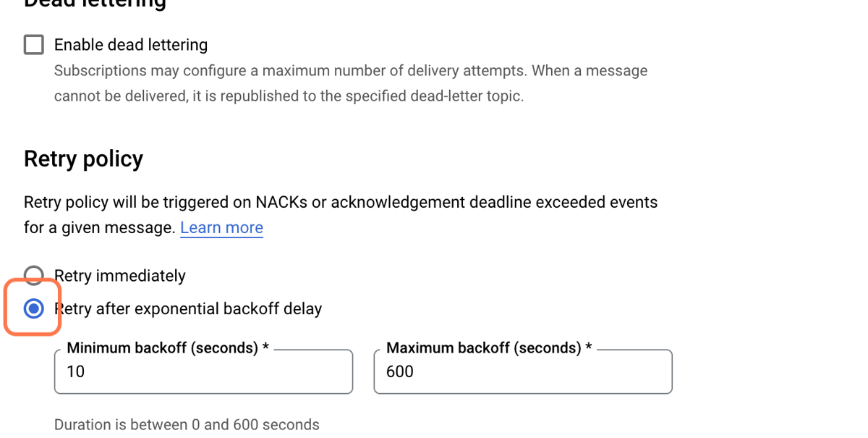This screenshot has height=438, width=868.
Task: Click the value 10 in Minimum backoff
Action: [x=75, y=371]
